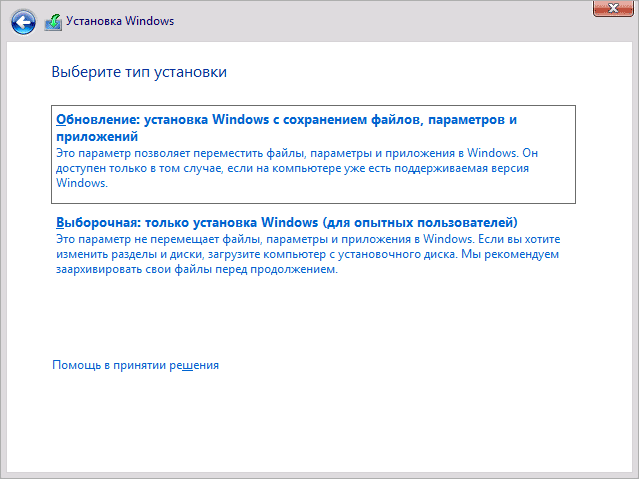Viewport: 639px width, 479px height.
Task: Click the 'Выберите тип установки' heading
Action: pyautogui.click(x=138, y=72)
